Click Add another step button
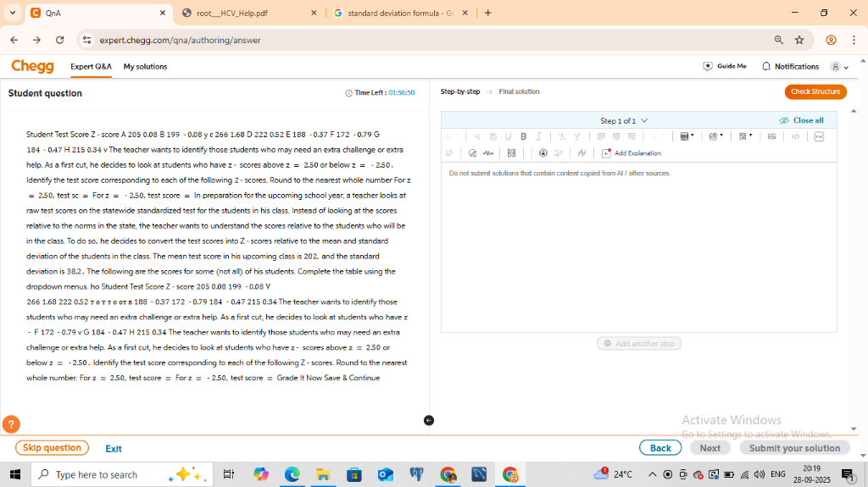Image resolution: width=868 pixels, height=487 pixels. (639, 343)
